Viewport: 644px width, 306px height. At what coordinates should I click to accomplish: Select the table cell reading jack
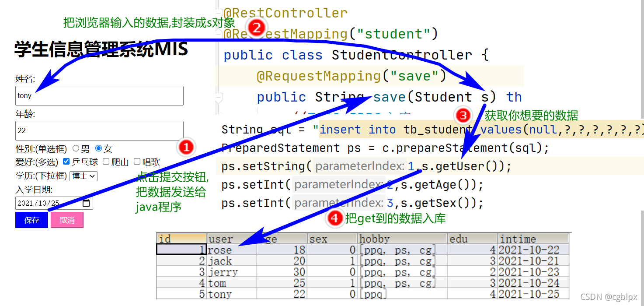tap(232, 261)
